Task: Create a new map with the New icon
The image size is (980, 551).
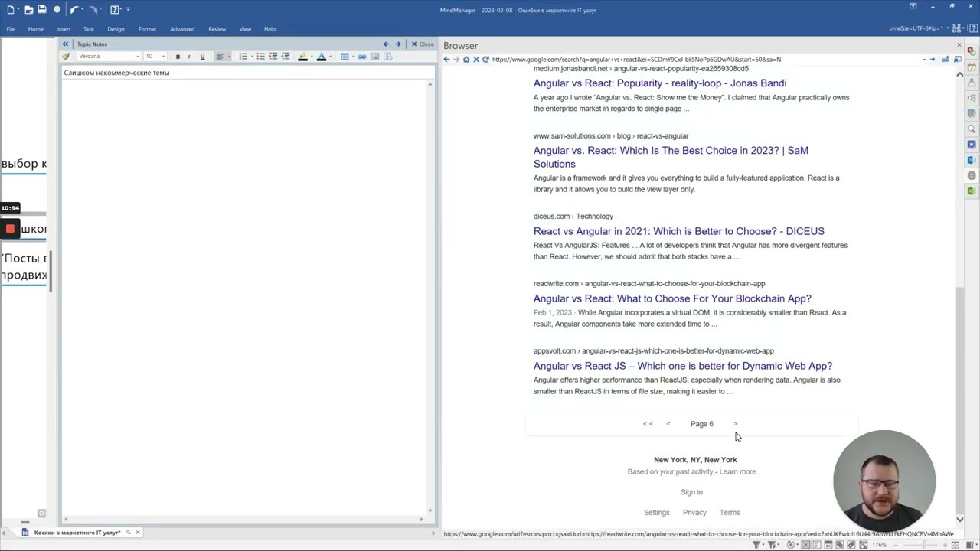Action: pyautogui.click(x=11, y=10)
